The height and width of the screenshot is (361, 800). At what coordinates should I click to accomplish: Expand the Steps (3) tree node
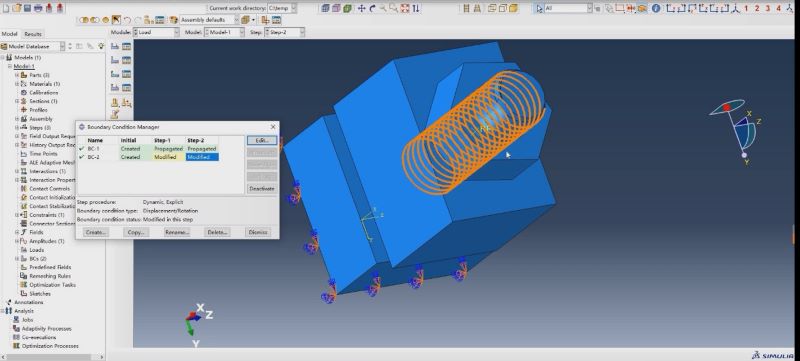17,127
